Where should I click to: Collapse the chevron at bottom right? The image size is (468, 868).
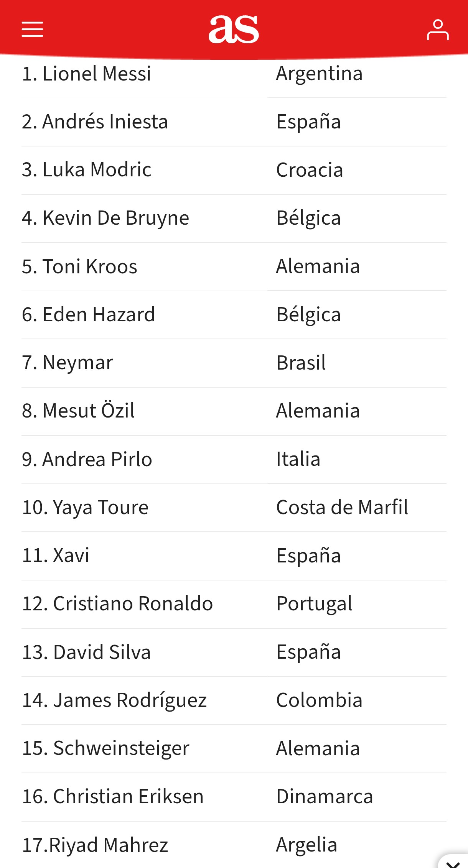453,863
